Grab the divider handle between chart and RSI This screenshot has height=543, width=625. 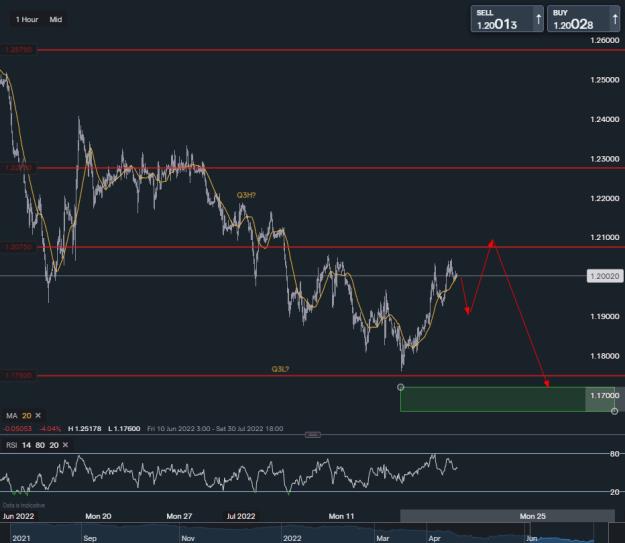312,435
